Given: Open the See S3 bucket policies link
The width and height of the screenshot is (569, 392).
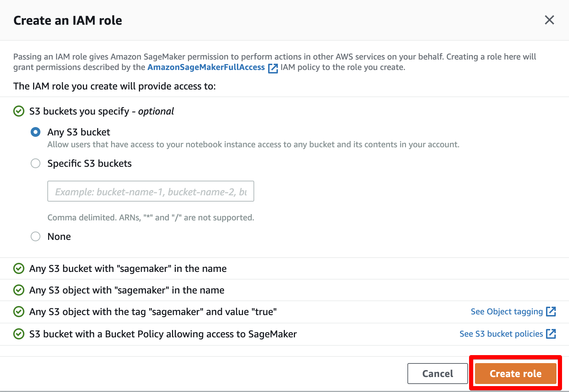Looking at the screenshot, I should coord(501,334).
